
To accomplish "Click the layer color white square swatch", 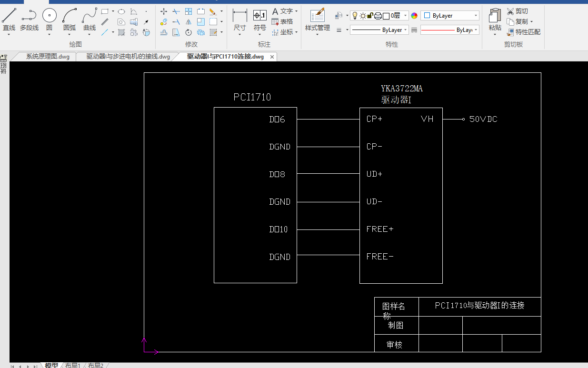I will pos(386,16).
